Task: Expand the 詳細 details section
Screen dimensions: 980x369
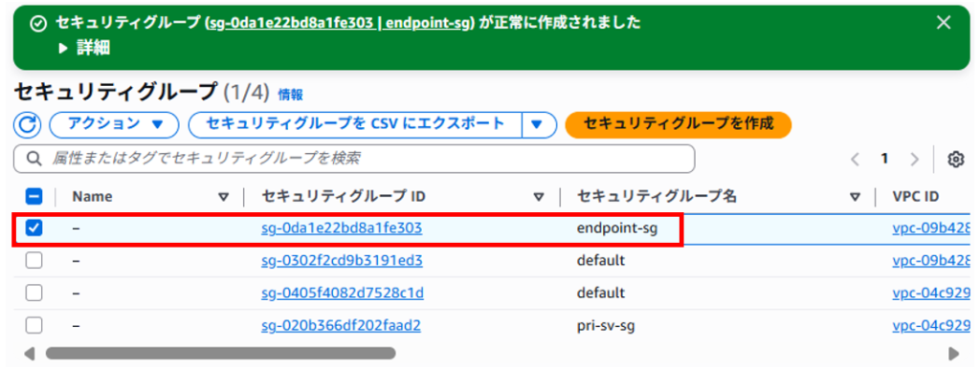Action: (84, 48)
